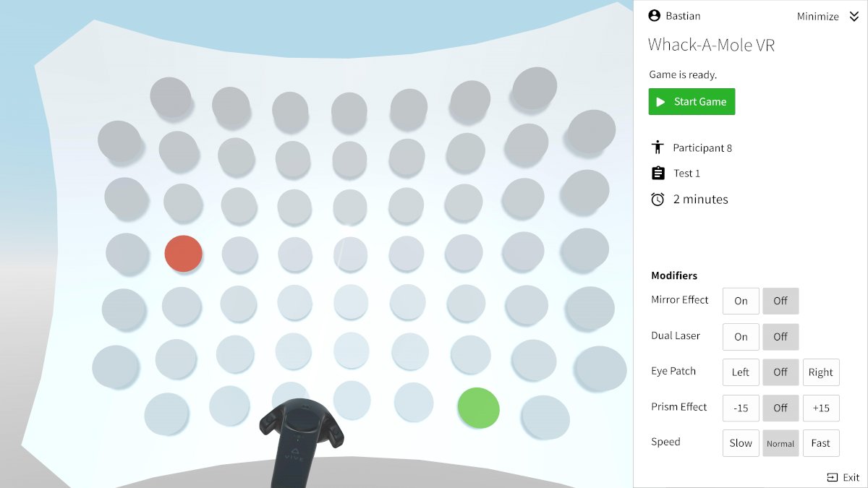Viewport: 868px width, 488px height.
Task: Click the alarm clock duration icon
Action: click(658, 199)
